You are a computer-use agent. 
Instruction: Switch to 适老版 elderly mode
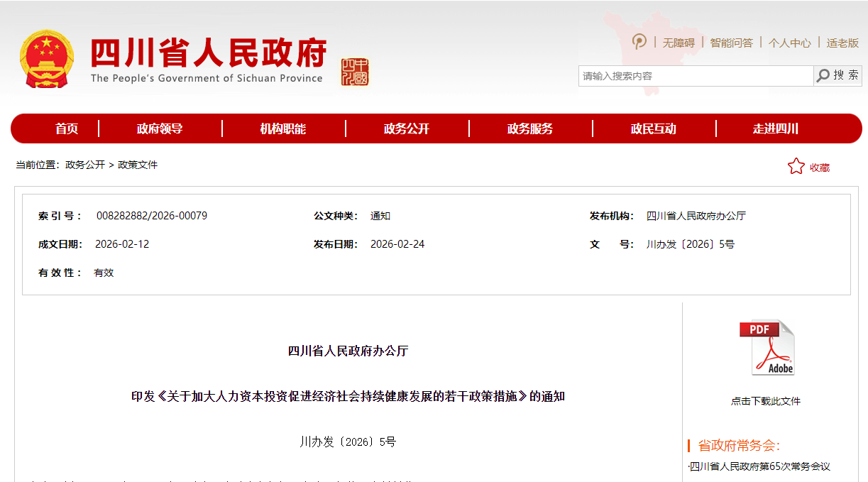click(x=840, y=43)
